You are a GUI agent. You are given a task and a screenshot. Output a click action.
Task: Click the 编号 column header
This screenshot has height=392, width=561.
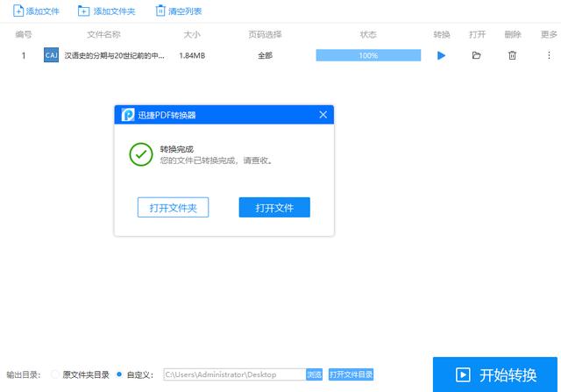[24, 34]
